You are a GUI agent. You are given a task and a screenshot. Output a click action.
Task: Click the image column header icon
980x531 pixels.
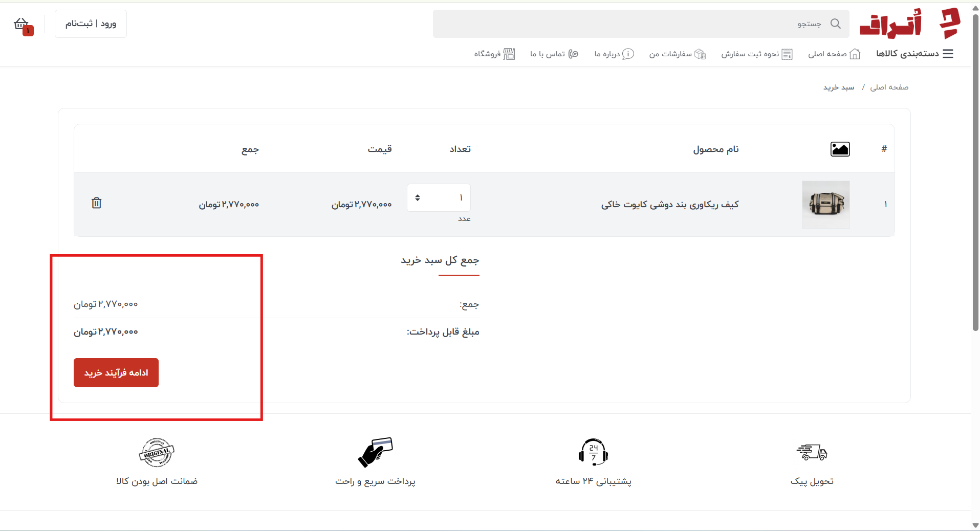click(x=840, y=149)
